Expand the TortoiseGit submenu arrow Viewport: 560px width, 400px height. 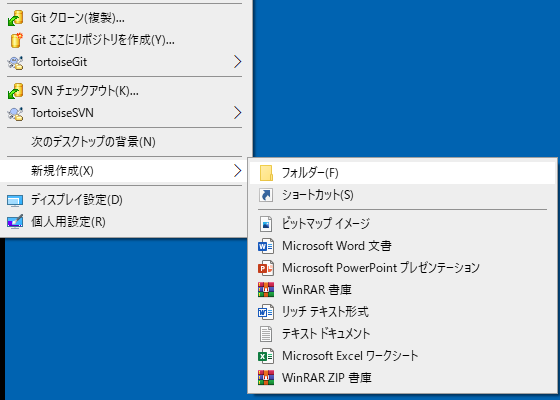coord(238,62)
